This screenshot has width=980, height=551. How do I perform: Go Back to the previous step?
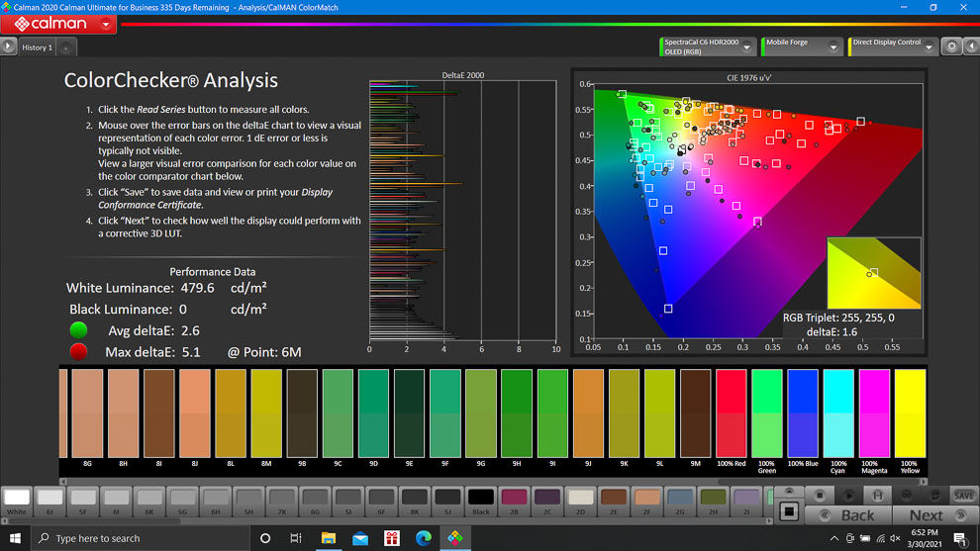click(x=848, y=515)
